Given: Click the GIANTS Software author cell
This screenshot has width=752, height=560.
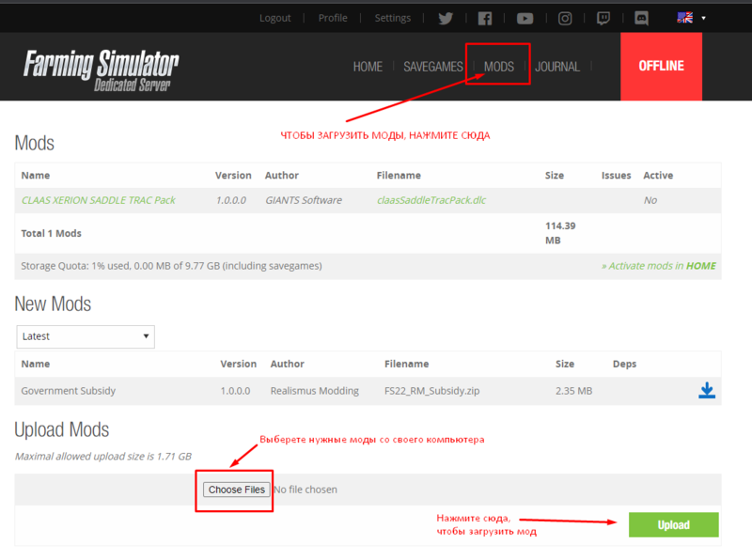Looking at the screenshot, I should (304, 200).
